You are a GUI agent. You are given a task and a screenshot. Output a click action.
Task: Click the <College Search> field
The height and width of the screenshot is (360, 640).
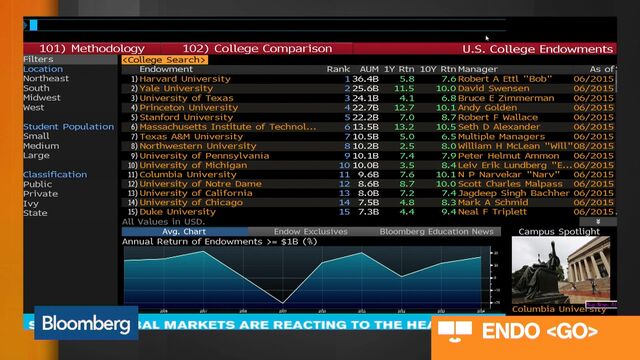[164, 60]
